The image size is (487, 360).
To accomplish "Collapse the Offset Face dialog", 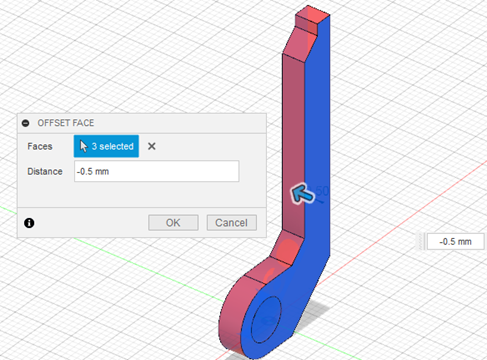I will click(x=25, y=123).
